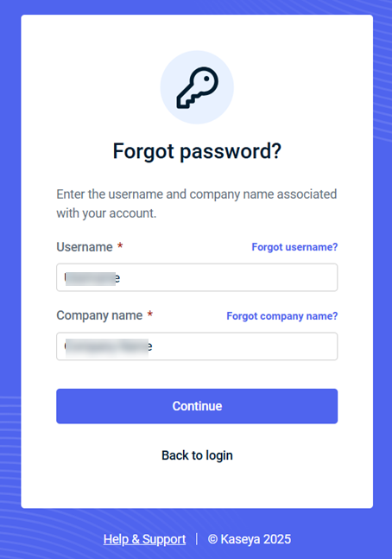392x559 pixels.
Task: Go back via "Back to login"
Action: point(197,455)
